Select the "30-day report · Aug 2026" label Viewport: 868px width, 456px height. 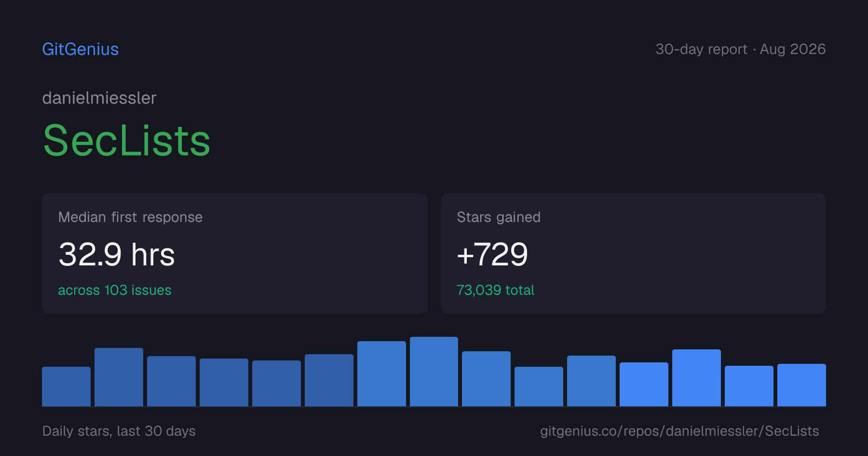click(x=740, y=49)
